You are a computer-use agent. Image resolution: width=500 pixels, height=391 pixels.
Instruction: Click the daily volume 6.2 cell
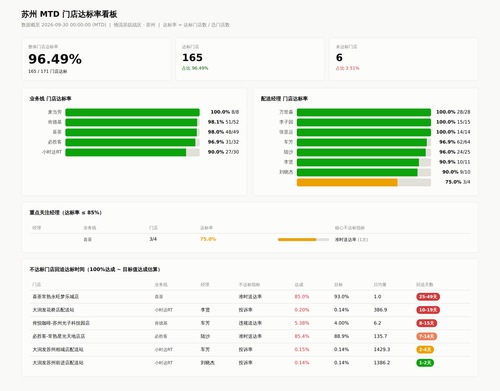click(x=377, y=323)
